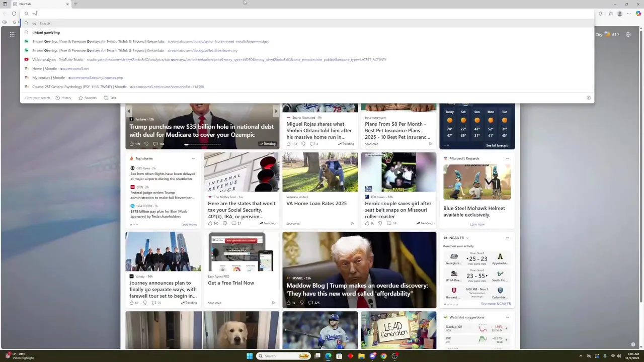This screenshot has width=644, height=362.
Task: Click See more NCAA FB link
Action: click(x=496, y=304)
